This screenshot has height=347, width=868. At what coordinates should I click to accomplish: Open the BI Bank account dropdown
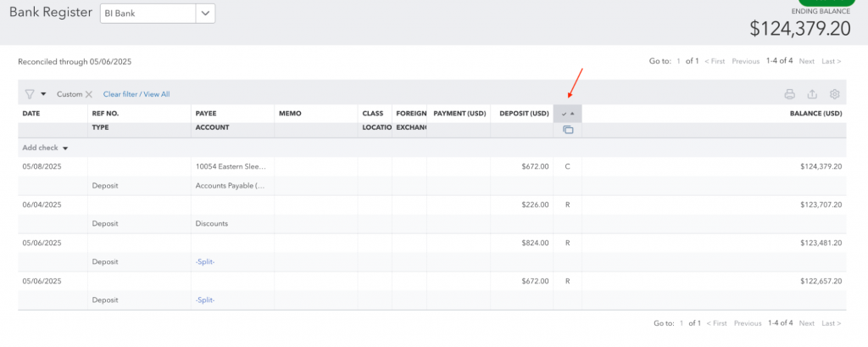pos(206,14)
